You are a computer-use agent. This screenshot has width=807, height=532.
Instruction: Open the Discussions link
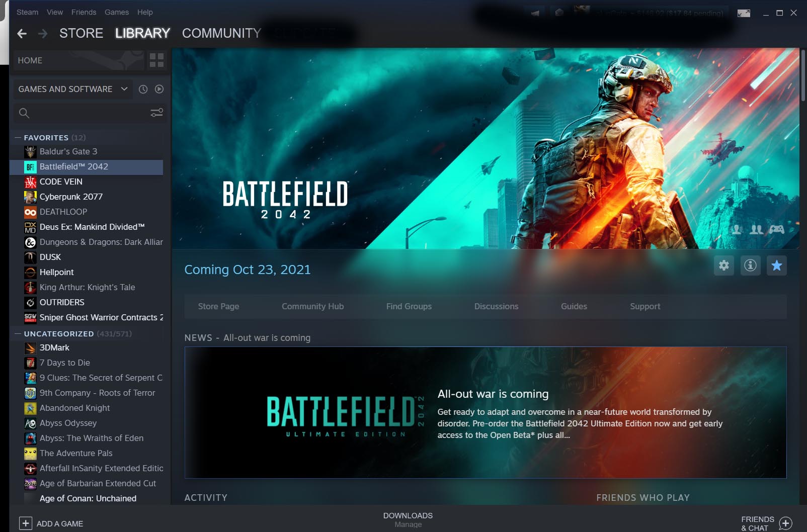coord(496,306)
